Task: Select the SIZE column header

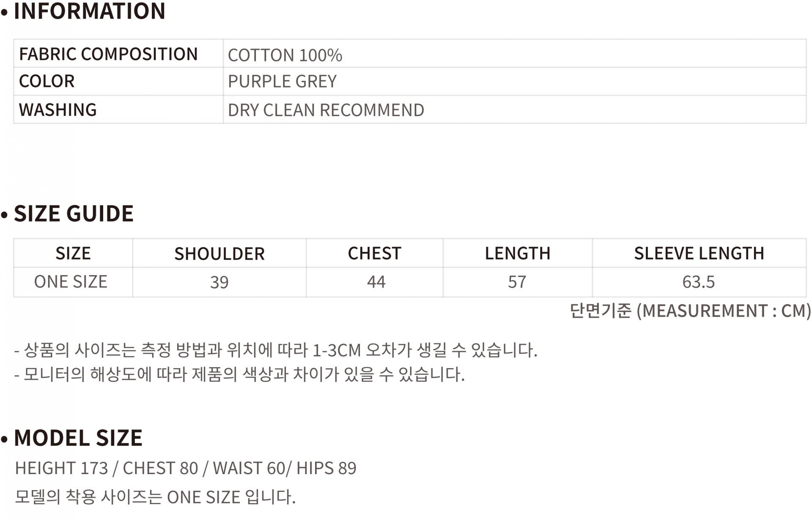Action: click(x=73, y=253)
